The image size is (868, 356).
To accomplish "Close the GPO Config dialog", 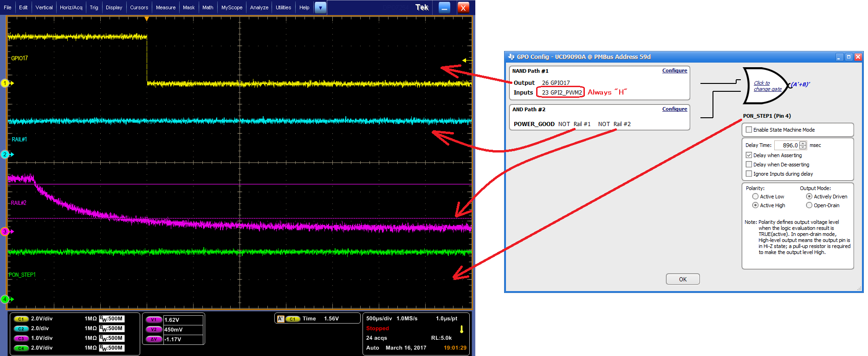I will click(858, 57).
